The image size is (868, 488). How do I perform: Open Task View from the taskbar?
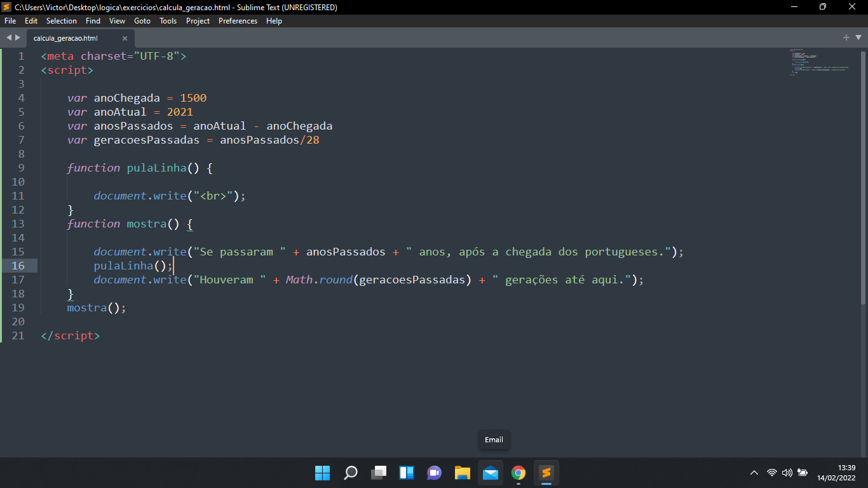(x=379, y=473)
